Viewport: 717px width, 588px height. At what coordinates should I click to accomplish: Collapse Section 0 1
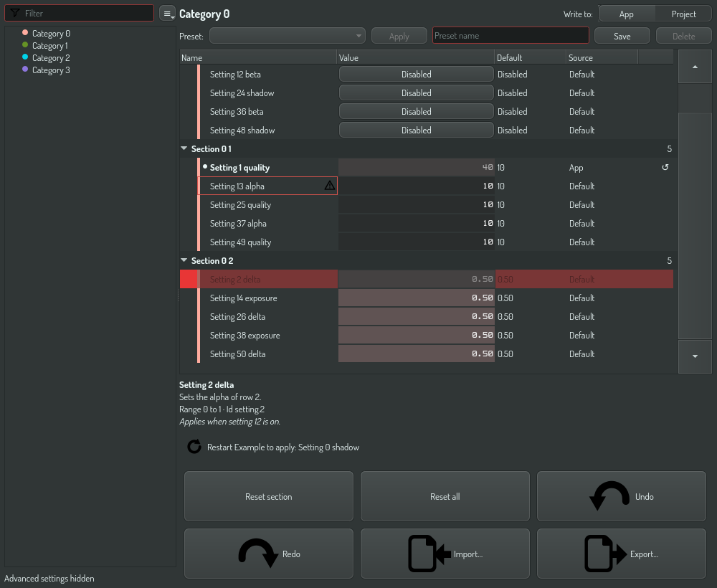point(184,148)
